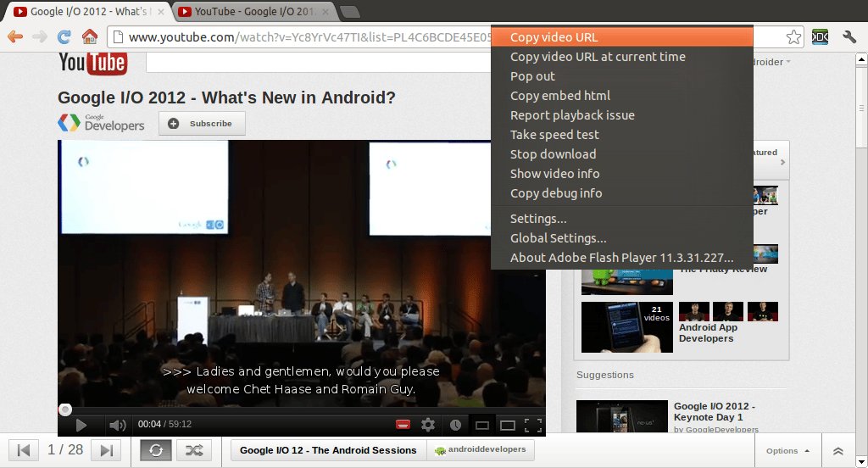Skip to next playlist video
The image size is (868, 468).
tap(106, 450)
